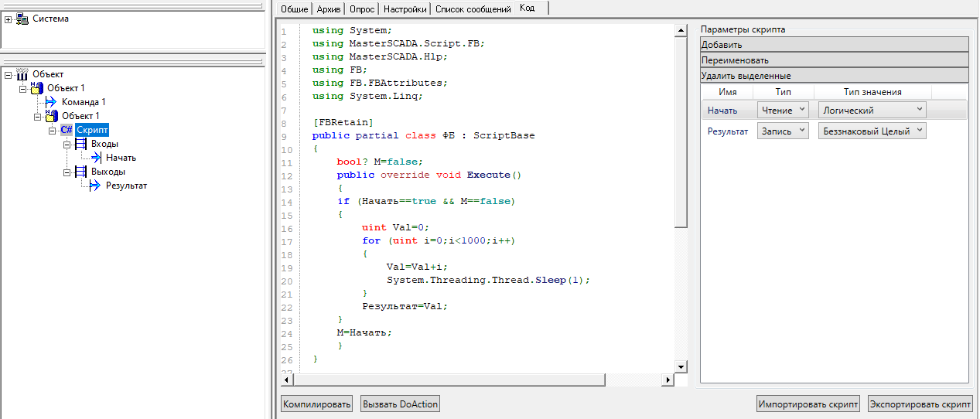Select the Результат output in the tree

126,186
